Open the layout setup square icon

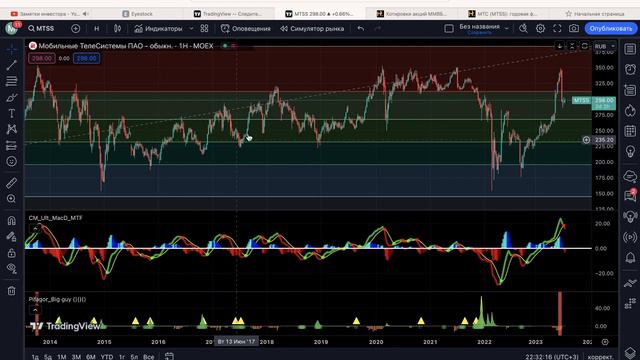449,29
